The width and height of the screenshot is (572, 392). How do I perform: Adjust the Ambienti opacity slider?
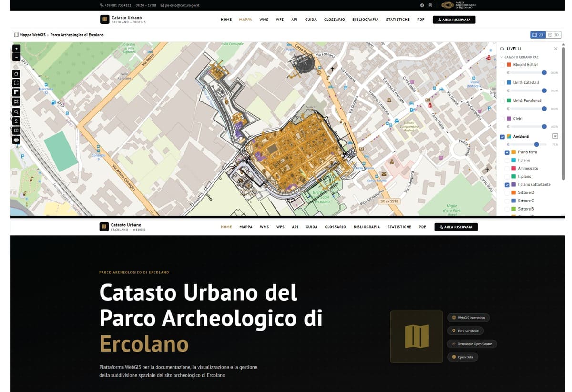529,144
